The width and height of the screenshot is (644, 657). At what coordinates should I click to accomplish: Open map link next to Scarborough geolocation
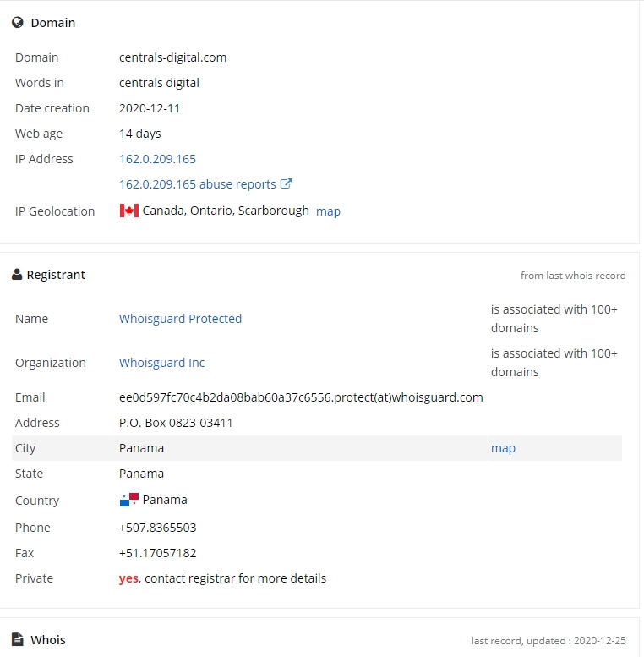328,211
